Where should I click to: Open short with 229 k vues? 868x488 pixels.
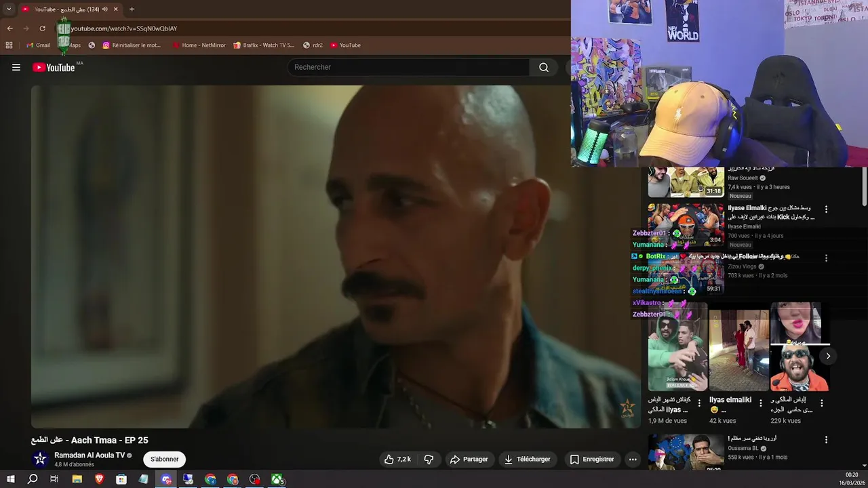[800, 348]
